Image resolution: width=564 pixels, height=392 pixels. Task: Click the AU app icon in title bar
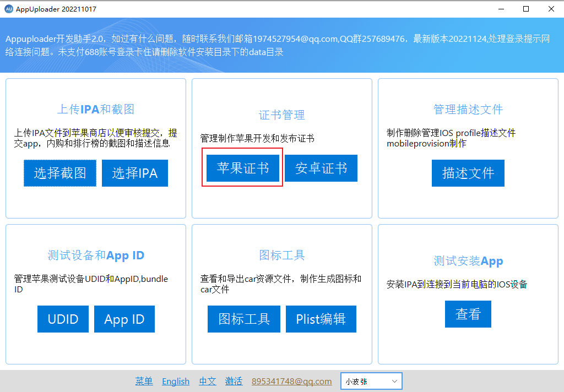(10, 9)
